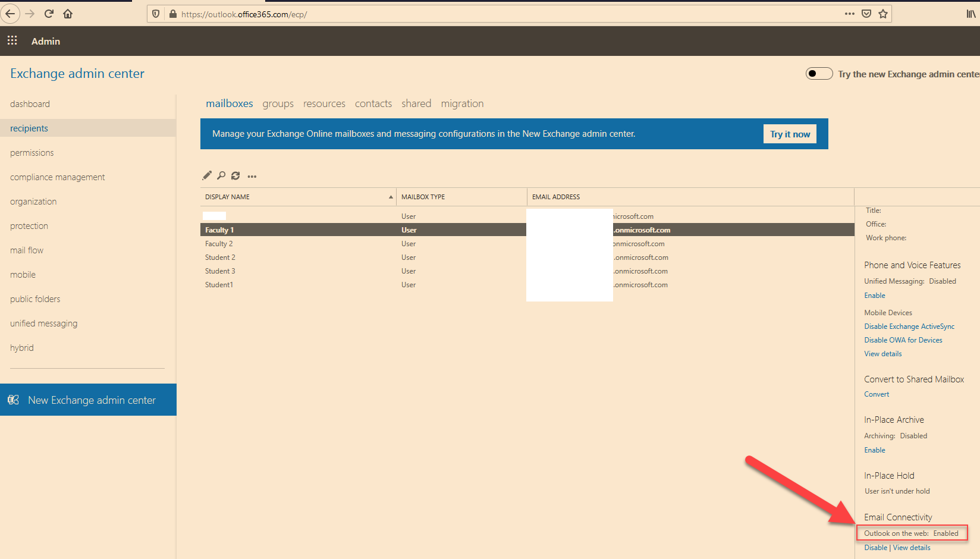Open hybrid in the left navigation
The width and height of the screenshot is (980, 559).
tap(21, 348)
